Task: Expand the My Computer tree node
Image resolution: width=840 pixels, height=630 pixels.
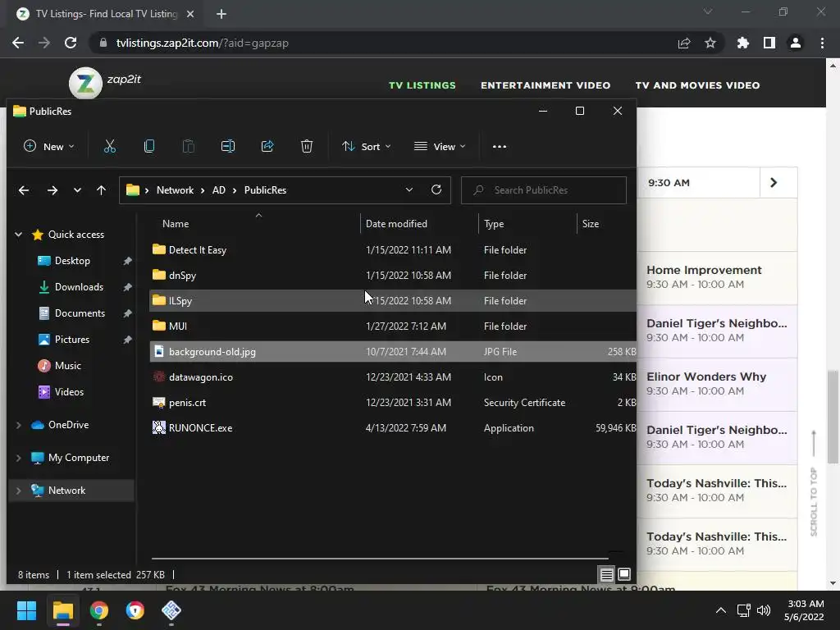Action: [x=18, y=458]
